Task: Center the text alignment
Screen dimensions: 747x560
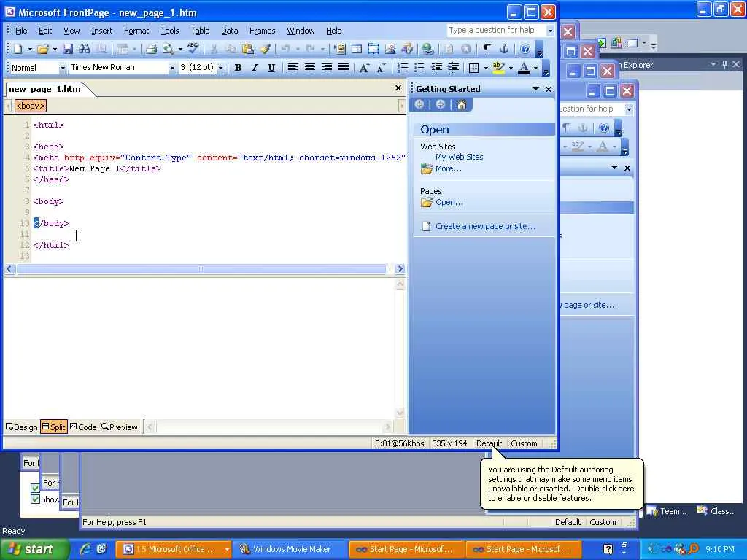Action: 309,68
